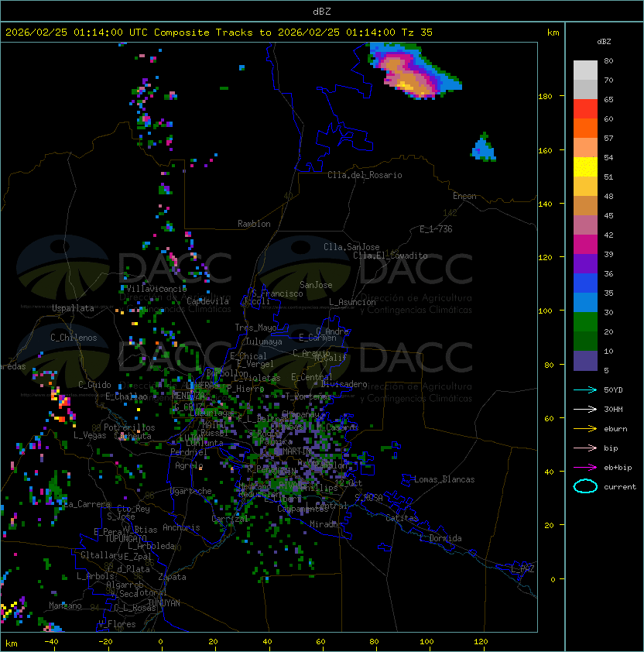644x652 pixels.
Task: Click the 65 dBZ red swatch
Action: click(x=585, y=109)
